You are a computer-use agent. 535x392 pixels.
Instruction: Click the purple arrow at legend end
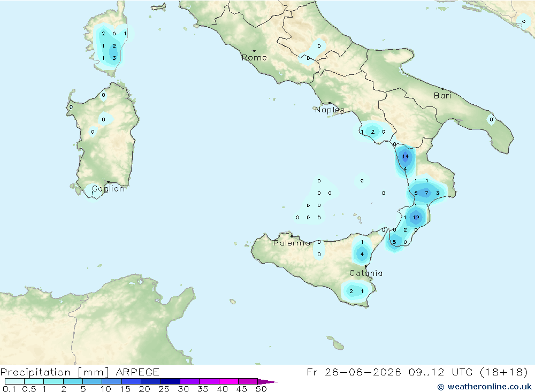tap(267, 382)
